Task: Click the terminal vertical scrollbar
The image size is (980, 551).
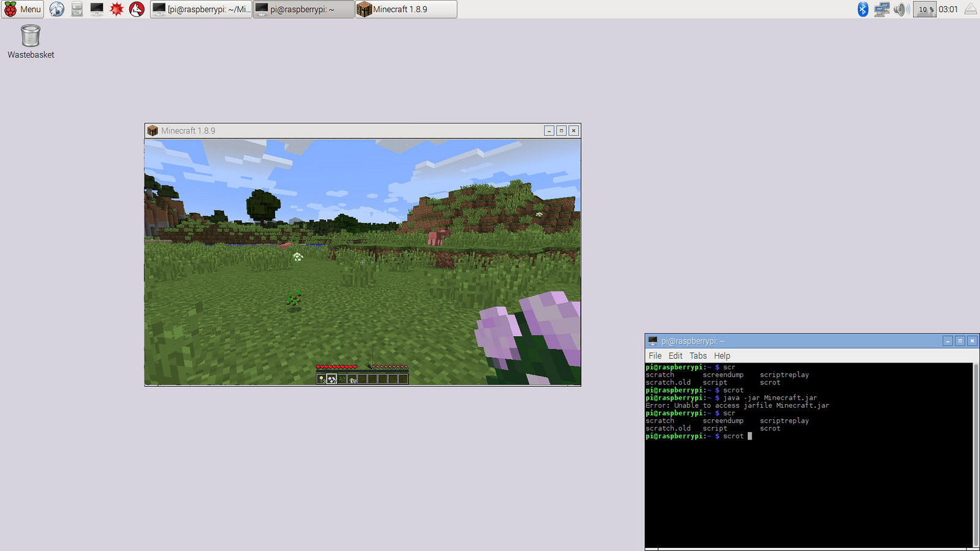Action: pos(976,455)
